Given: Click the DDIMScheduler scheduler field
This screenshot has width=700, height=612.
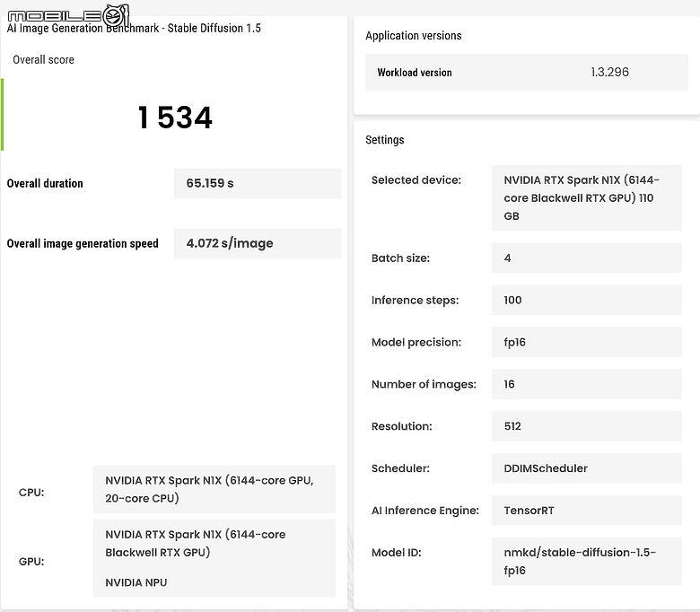Looking at the screenshot, I should click(x=587, y=468).
